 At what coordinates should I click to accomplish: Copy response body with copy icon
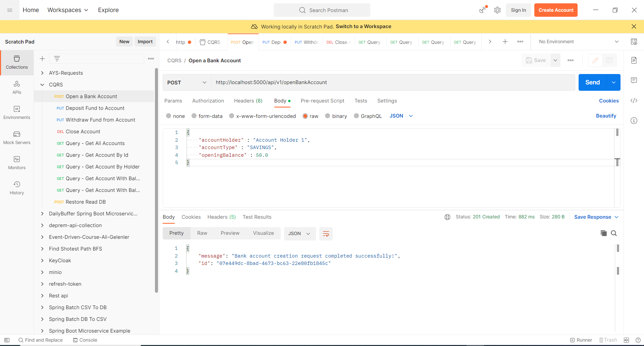604,233
